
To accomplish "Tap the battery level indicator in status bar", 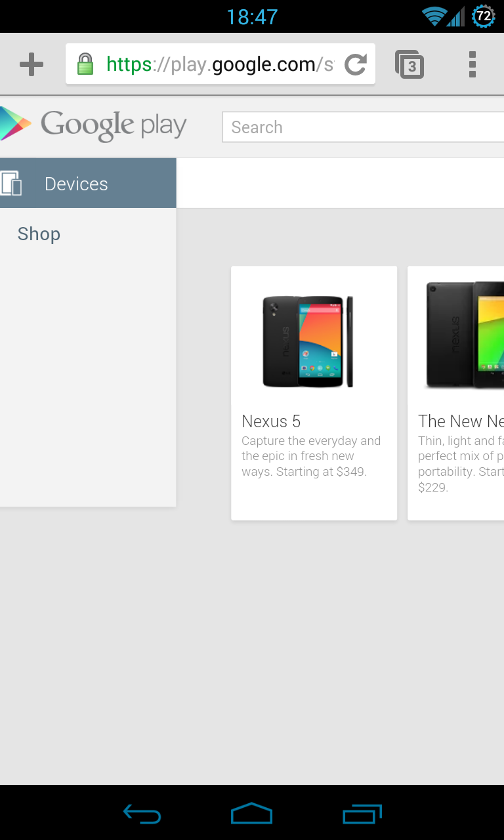I will tap(484, 16).
